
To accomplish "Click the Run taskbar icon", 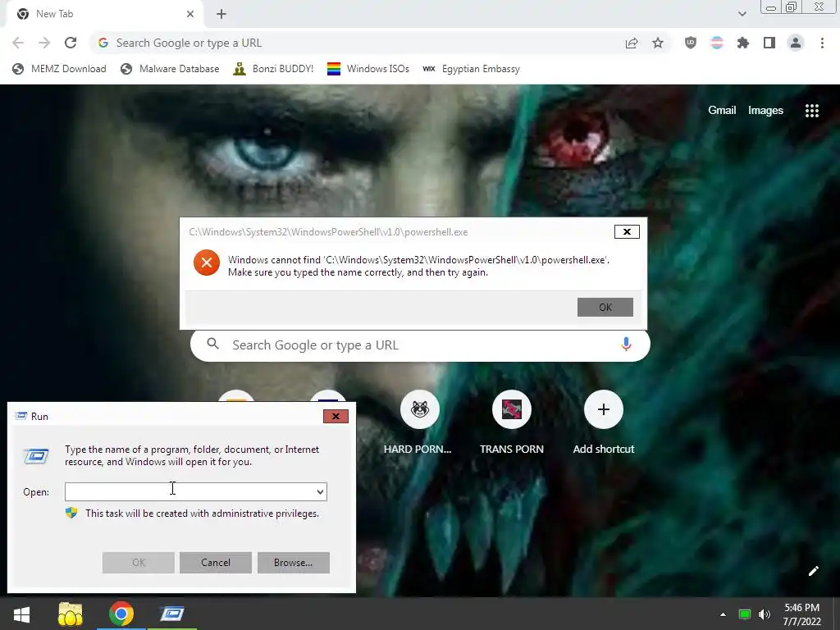I will (x=172, y=614).
